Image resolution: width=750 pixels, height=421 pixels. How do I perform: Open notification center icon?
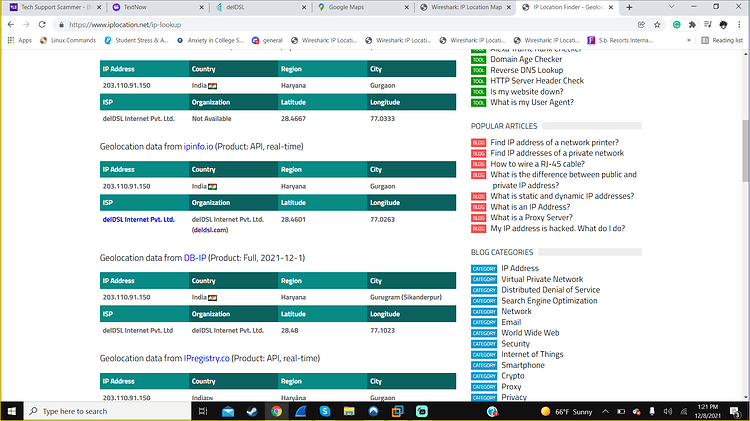tap(735, 411)
